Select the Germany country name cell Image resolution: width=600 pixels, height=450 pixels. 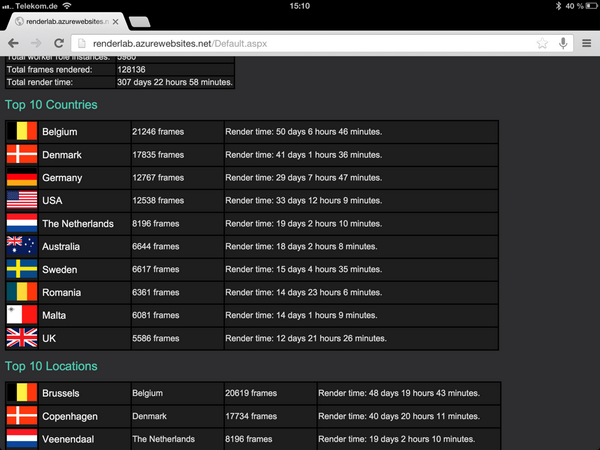(85, 178)
